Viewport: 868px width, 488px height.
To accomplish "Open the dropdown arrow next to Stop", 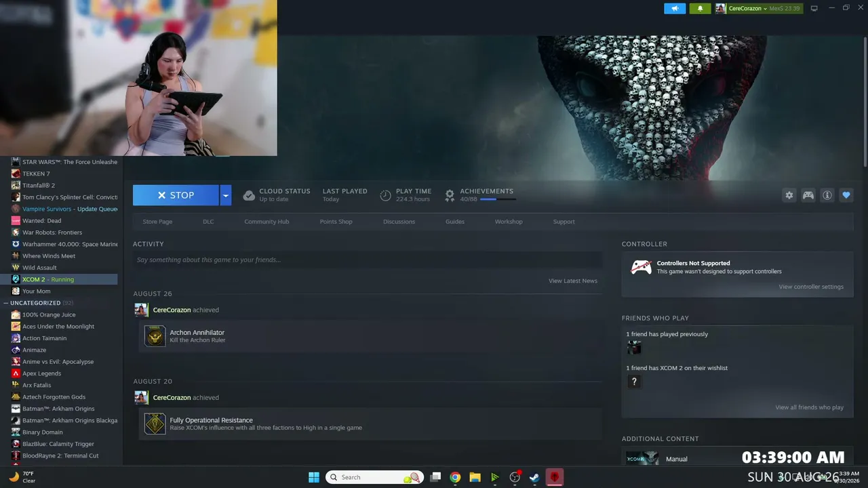I will [226, 195].
